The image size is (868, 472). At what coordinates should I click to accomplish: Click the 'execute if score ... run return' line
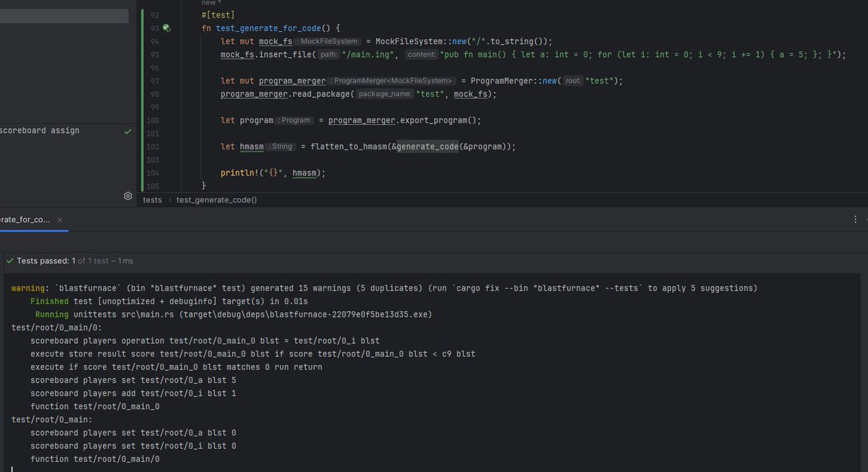176,367
